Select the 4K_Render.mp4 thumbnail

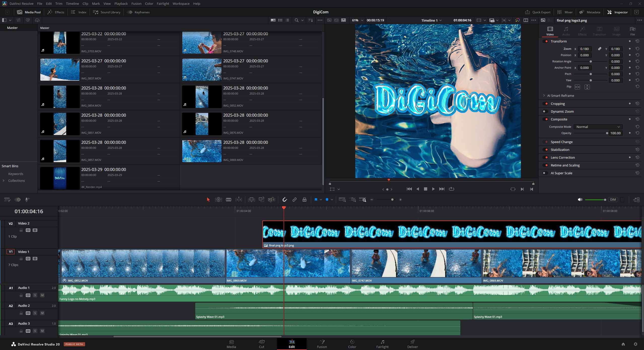click(60, 178)
